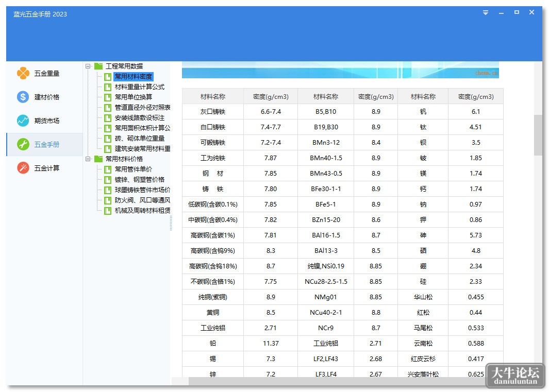This screenshot has height=392, width=549.
Task: Select the 常用材料价格 folder icon
Action: click(98, 159)
